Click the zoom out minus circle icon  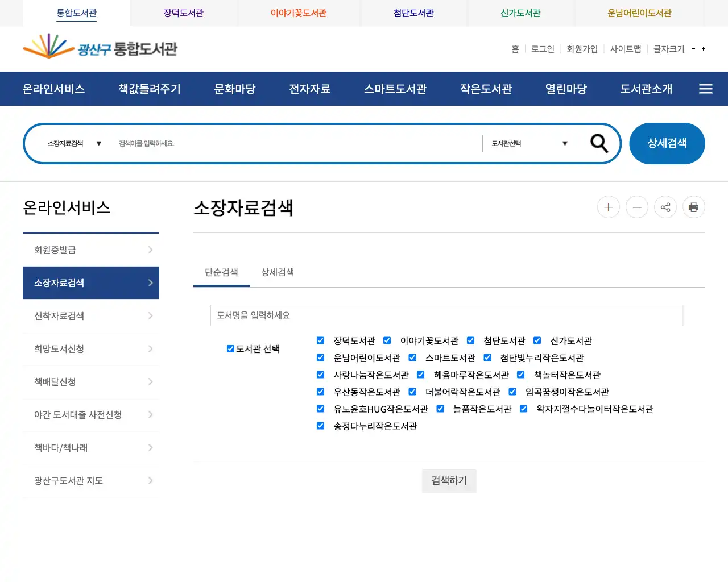637,207
